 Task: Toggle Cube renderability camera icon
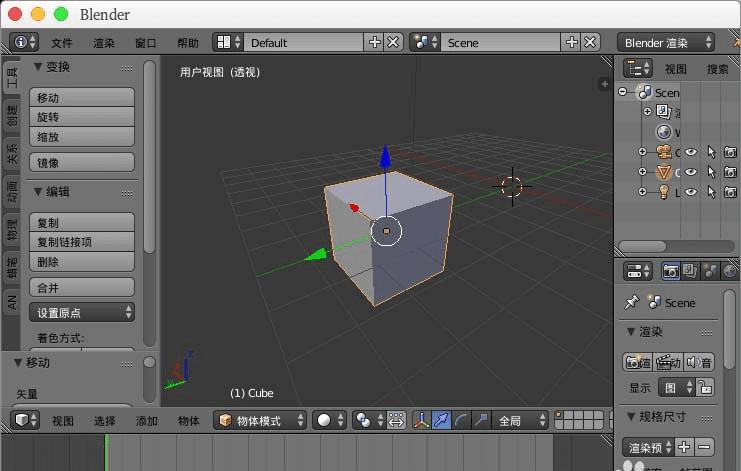(x=730, y=172)
